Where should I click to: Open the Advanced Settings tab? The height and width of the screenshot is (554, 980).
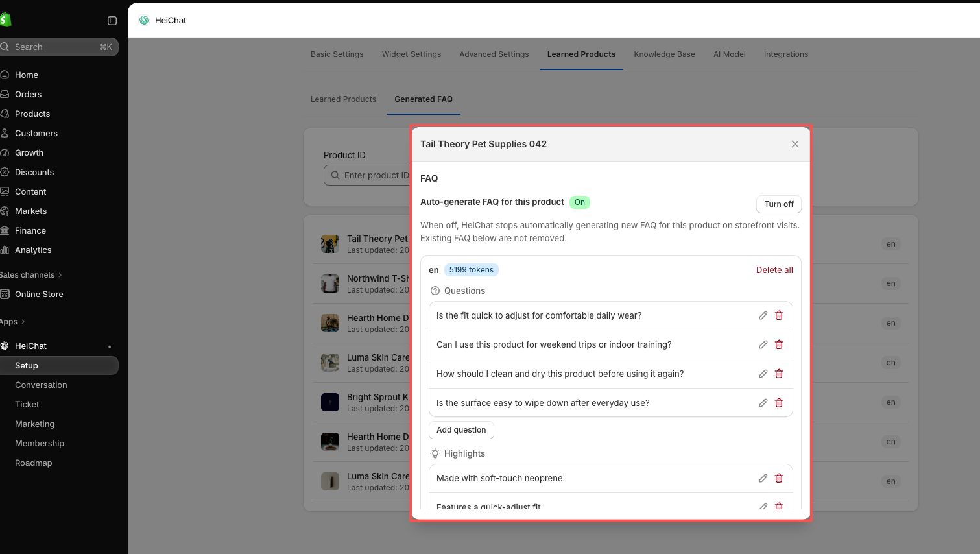click(494, 54)
